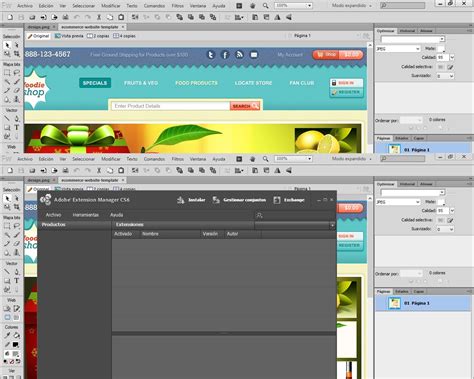The height and width of the screenshot is (379, 474).
Task: Click Gestionar conjuntos button in Extension Manager
Action: 239,200
